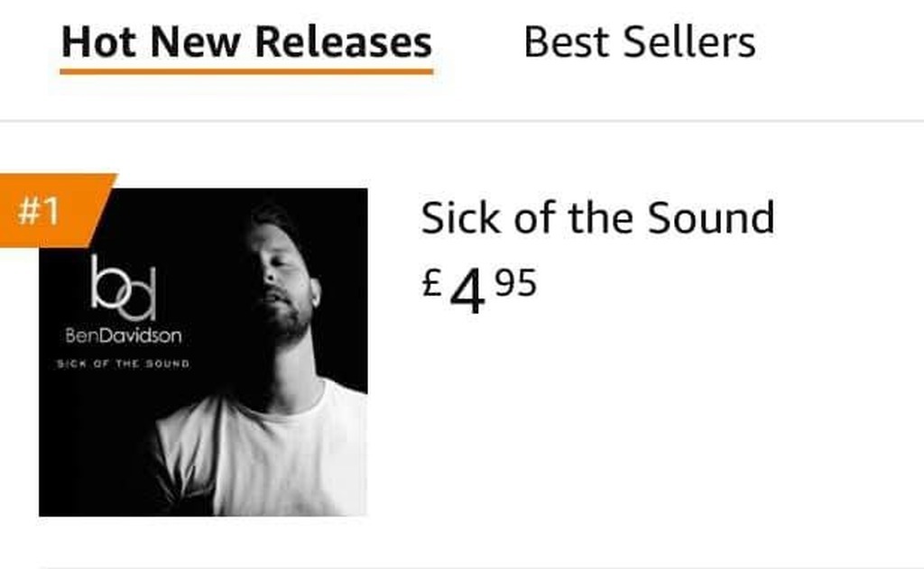
Task: Click the £4.95 price
Action: pyautogui.click(x=480, y=289)
